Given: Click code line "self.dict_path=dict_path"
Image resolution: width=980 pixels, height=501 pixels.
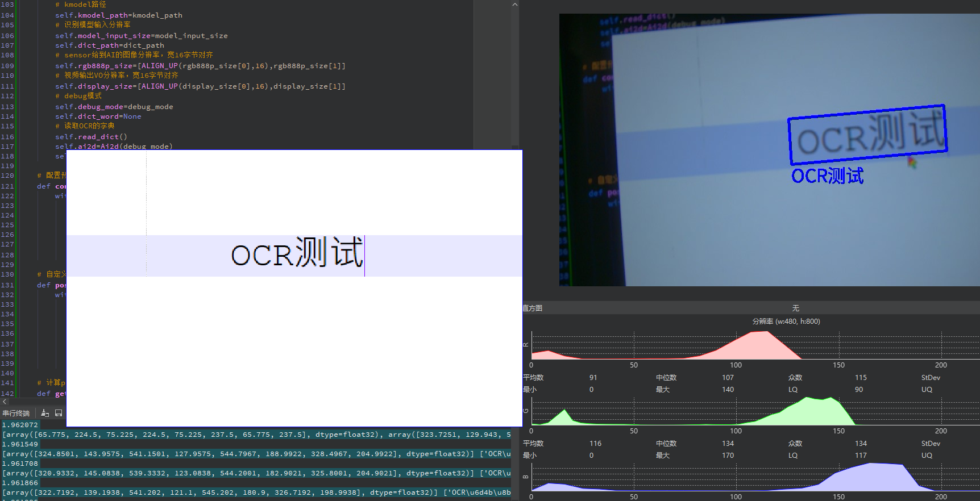Looking at the screenshot, I should click(x=110, y=45).
